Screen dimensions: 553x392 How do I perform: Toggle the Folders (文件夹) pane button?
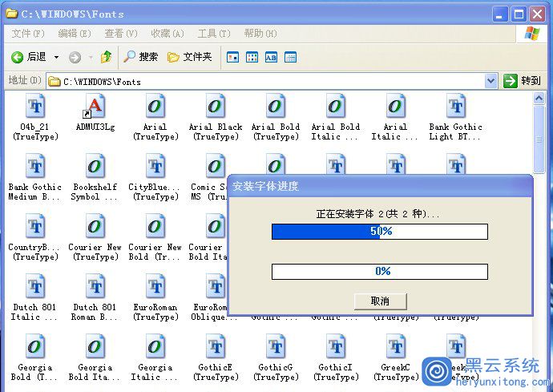pos(190,57)
